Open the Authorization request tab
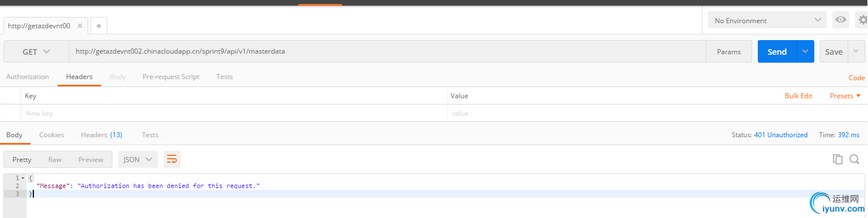Viewport: 868px width, 218px height. coord(28,77)
